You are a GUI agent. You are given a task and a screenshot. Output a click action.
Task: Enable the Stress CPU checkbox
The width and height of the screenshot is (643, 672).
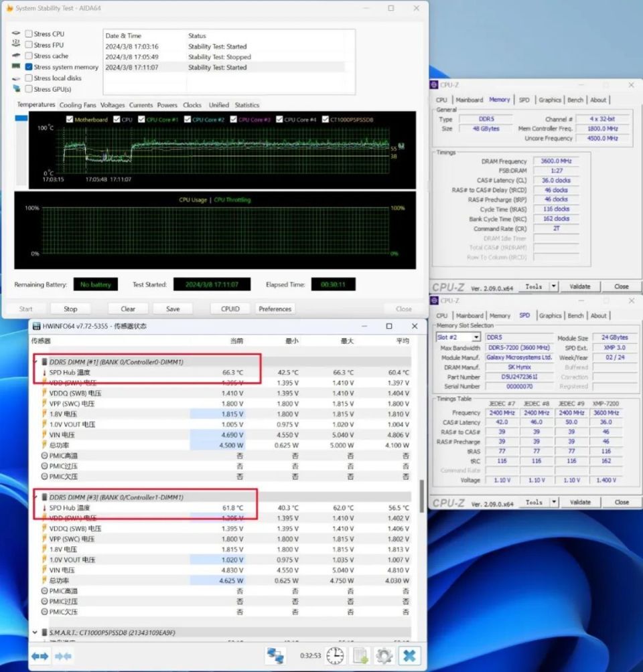(29, 33)
